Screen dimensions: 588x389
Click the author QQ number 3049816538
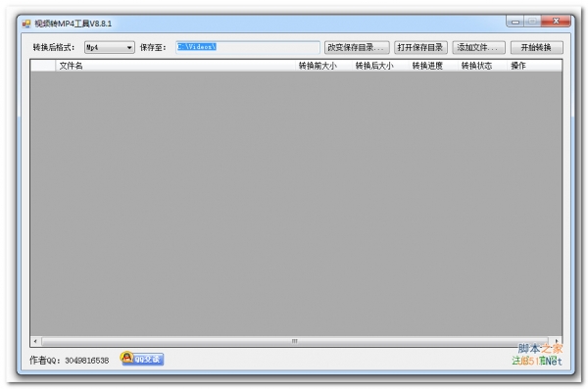click(87, 361)
